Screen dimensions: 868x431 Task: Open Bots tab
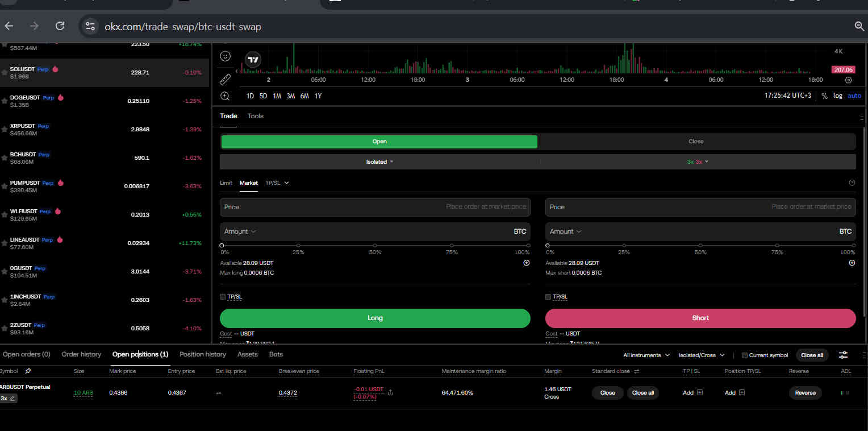(276, 354)
